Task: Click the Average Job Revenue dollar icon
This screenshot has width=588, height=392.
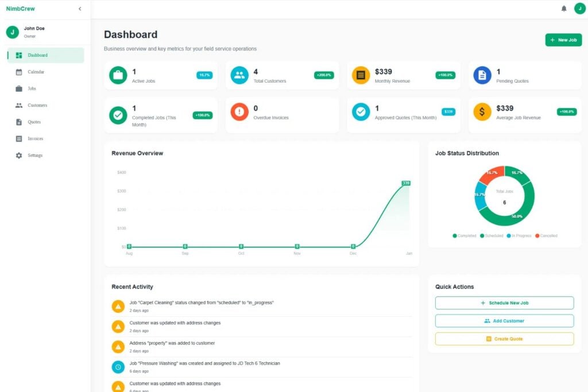Action: pos(482,112)
